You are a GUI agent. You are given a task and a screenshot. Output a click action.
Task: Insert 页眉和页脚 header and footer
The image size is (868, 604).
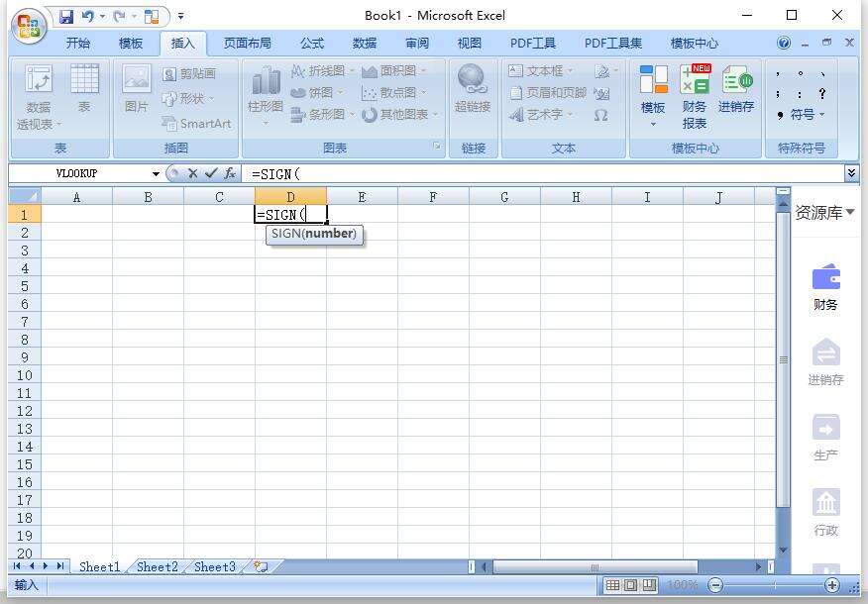click(x=548, y=92)
